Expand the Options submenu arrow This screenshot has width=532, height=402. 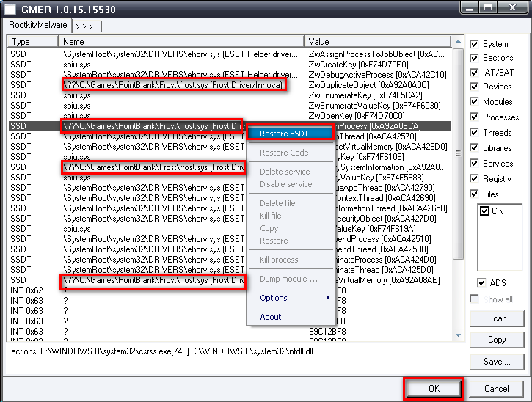click(x=327, y=298)
